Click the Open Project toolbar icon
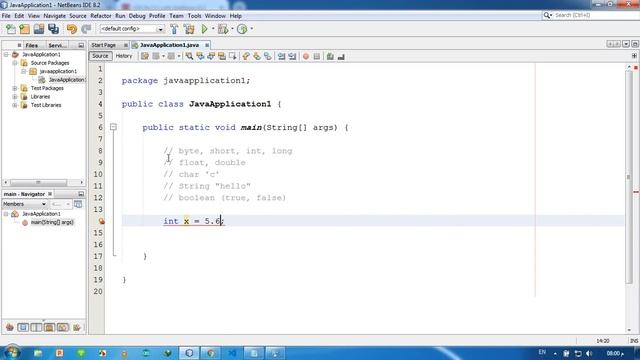 coord(39,29)
